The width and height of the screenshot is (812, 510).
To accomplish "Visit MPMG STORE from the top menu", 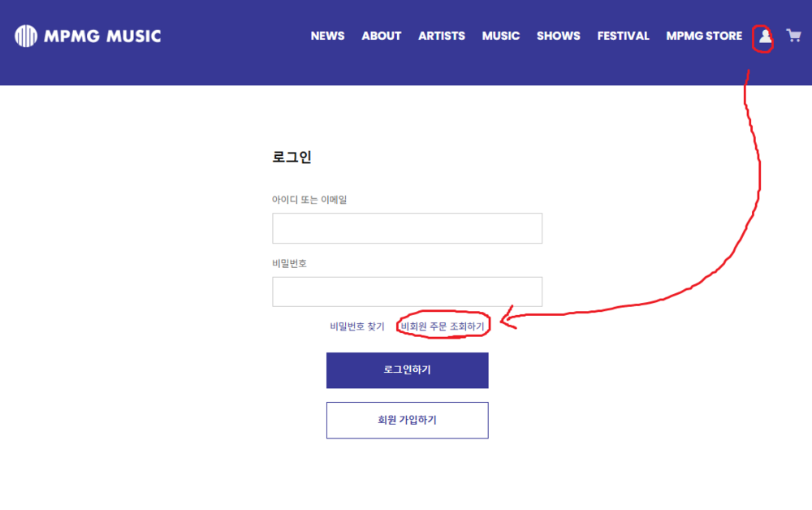I will pyautogui.click(x=704, y=36).
